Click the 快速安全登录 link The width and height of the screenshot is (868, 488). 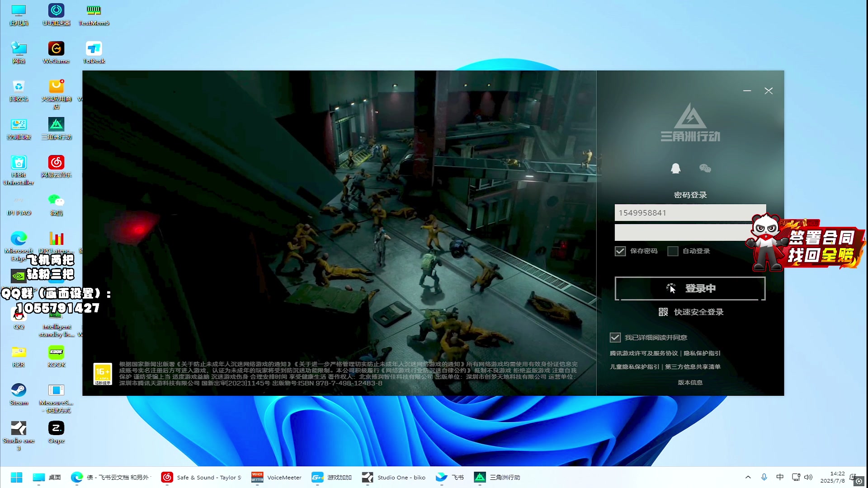pyautogui.click(x=698, y=312)
